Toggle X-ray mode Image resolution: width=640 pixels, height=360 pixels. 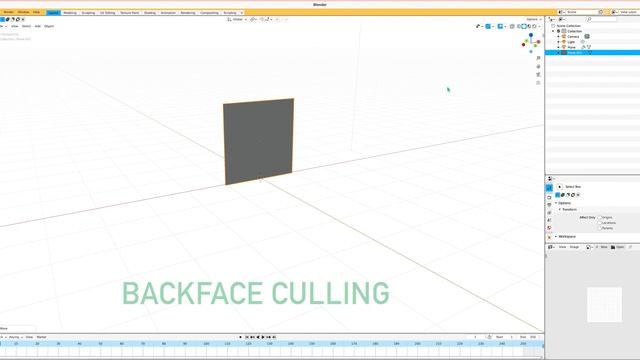coord(512,26)
